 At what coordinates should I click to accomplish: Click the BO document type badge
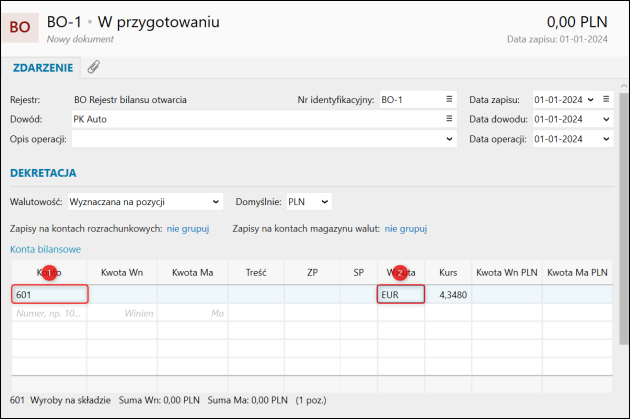click(x=20, y=27)
